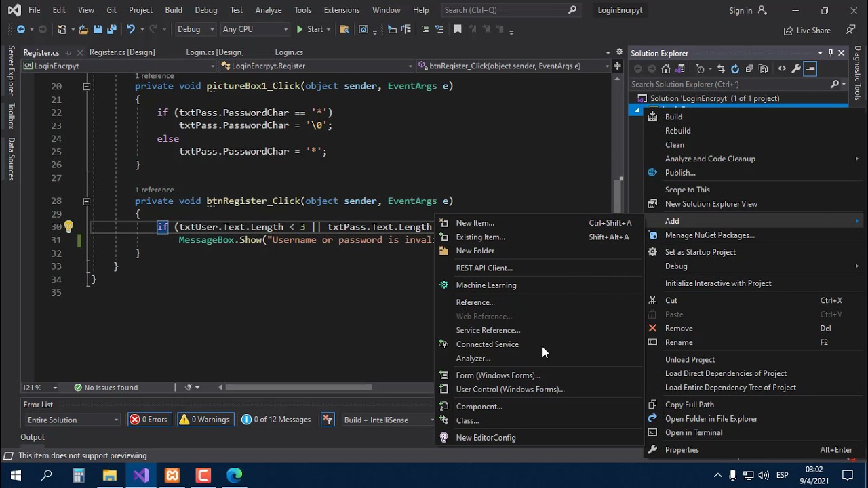
Task: Click the Save All toolbar icon
Action: coord(111,29)
